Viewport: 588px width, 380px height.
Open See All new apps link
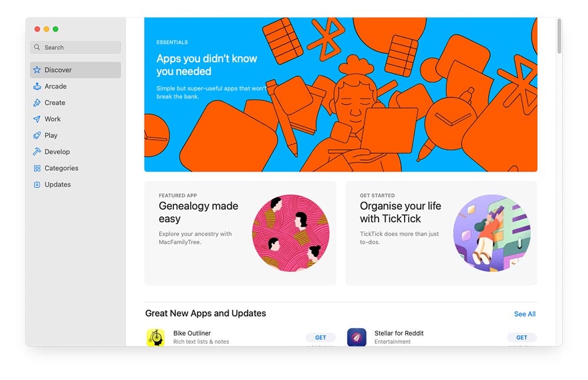pyautogui.click(x=524, y=314)
